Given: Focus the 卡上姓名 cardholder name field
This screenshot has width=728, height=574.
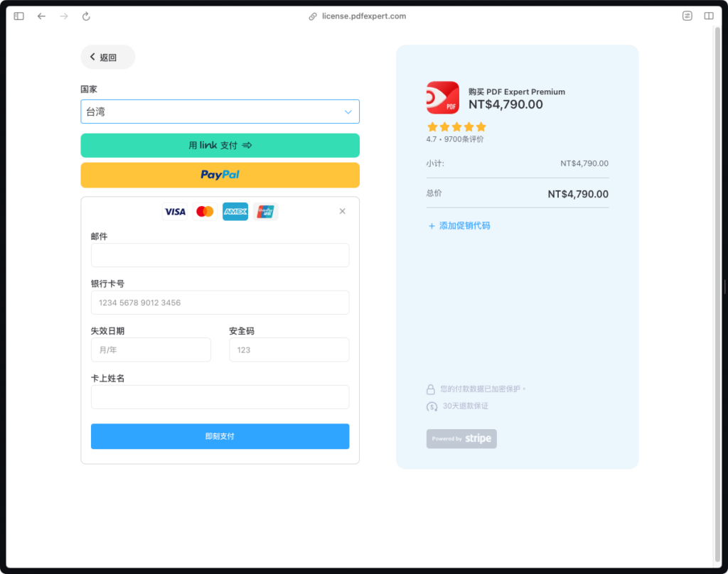Looking at the screenshot, I should [x=220, y=397].
